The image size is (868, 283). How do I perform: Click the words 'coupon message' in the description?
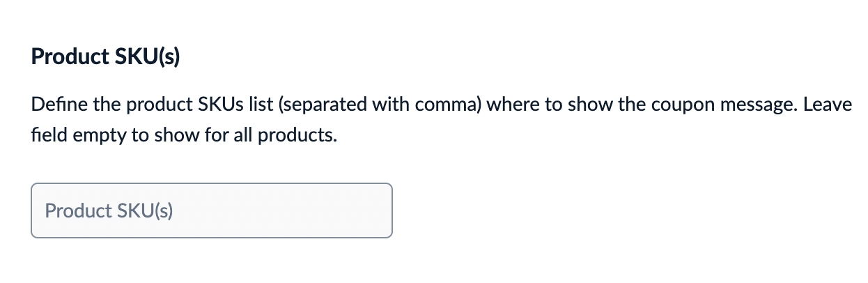704,105
